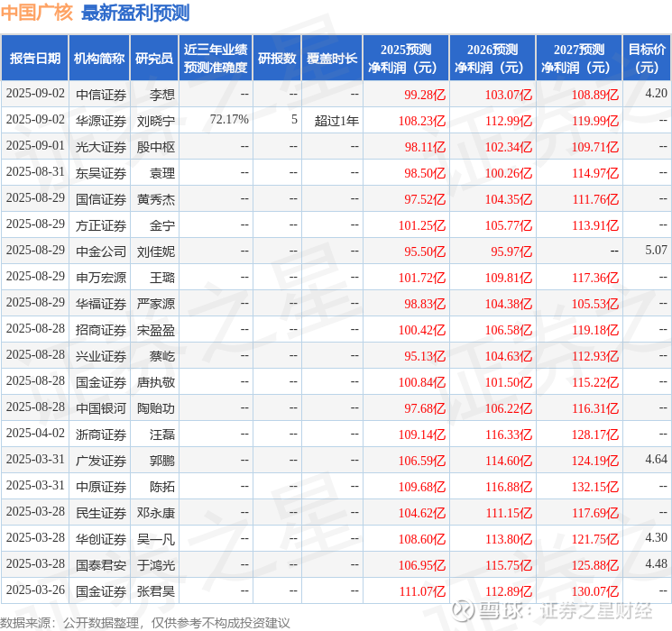Click the 2026预测净利润 column header

[492, 59]
